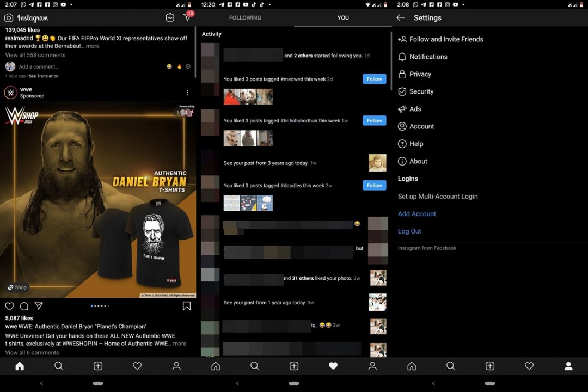The height and width of the screenshot is (392, 588).
Task: Tap realmadrid username in caption
Action: pyautogui.click(x=19, y=38)
